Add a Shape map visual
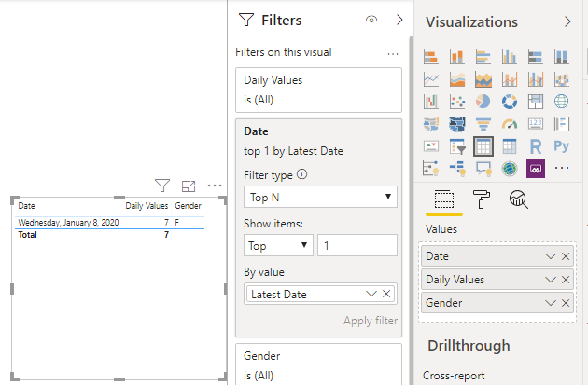This screenshot has width=588, height=385. [456, 124]
